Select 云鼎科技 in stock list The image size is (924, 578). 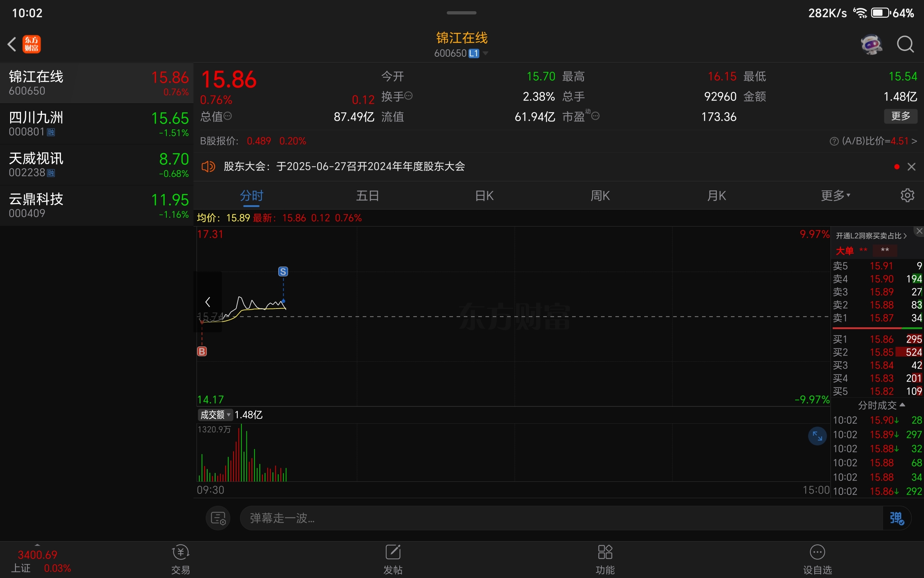[97, 206]
